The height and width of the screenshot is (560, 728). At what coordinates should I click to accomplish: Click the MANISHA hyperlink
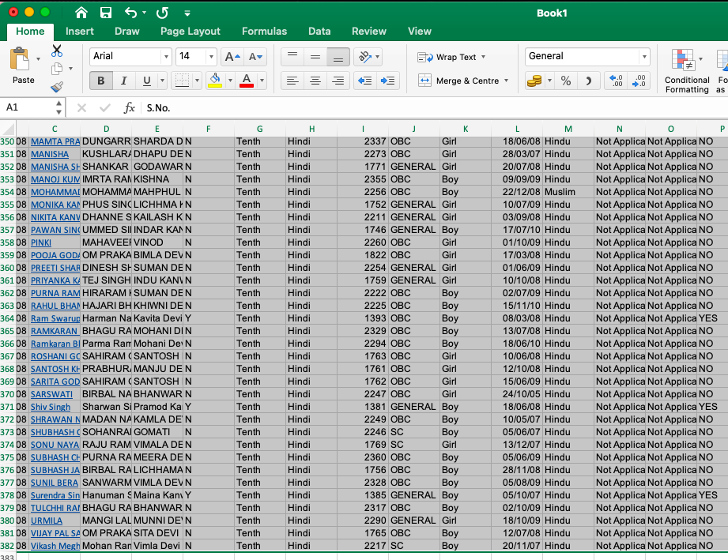coord(49,154)
